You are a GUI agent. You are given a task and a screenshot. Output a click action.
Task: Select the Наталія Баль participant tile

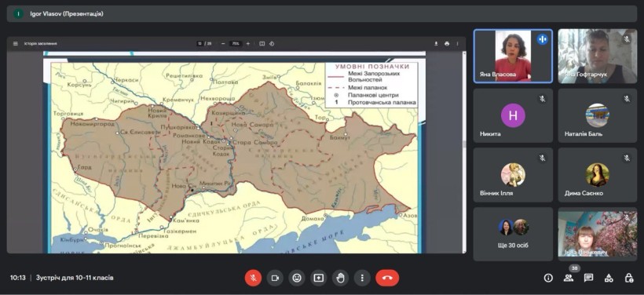[598, 115]
